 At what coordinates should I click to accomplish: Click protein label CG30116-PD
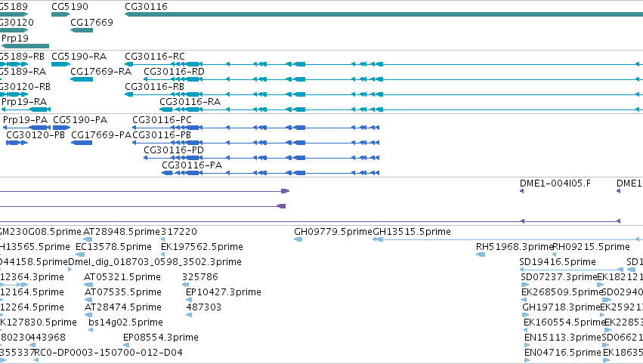[174, 150]
